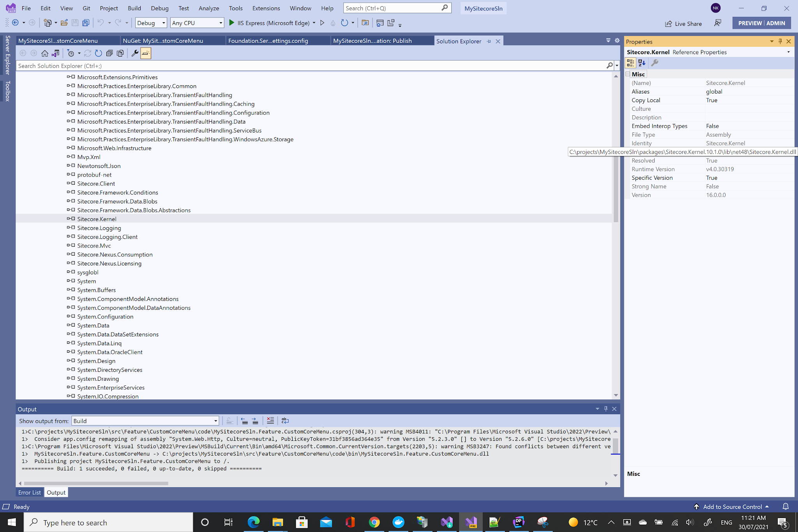This screenshot has height=532, width=798.
Task: Open the Show Output From dropdown
Action: 215,421
